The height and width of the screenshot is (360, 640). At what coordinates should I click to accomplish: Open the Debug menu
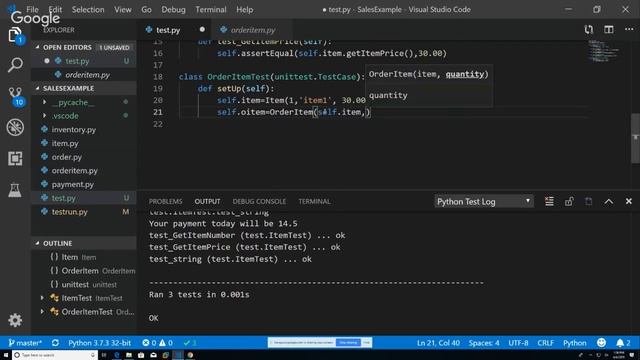173,9
